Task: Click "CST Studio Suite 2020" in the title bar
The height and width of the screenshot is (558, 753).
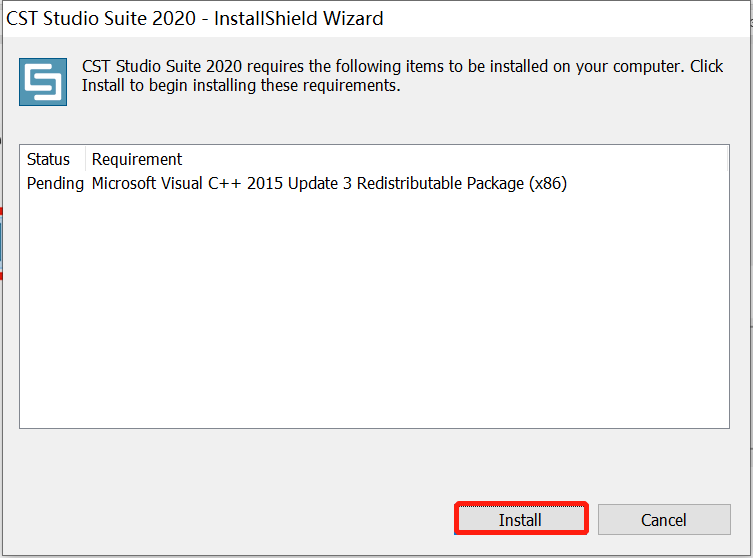Action: (x=101, y=18)
